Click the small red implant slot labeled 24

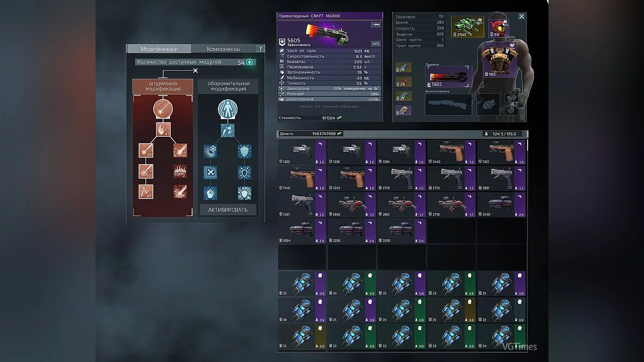coord(404,82)
